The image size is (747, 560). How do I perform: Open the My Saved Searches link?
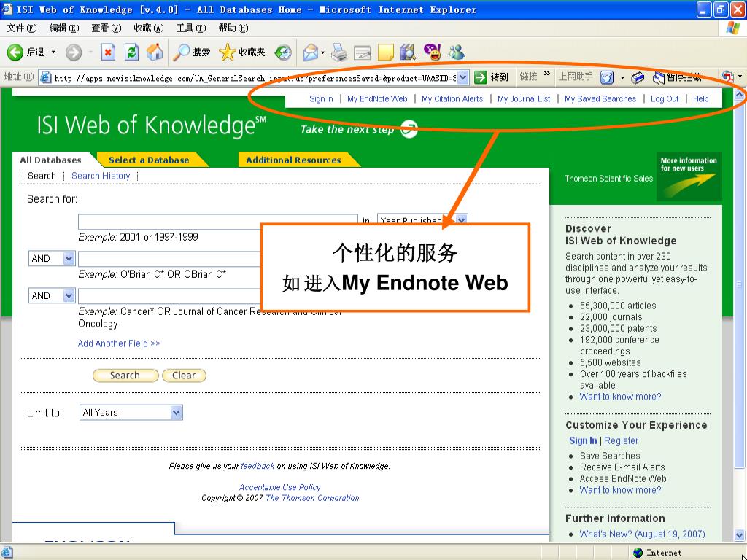coord(600,98)
